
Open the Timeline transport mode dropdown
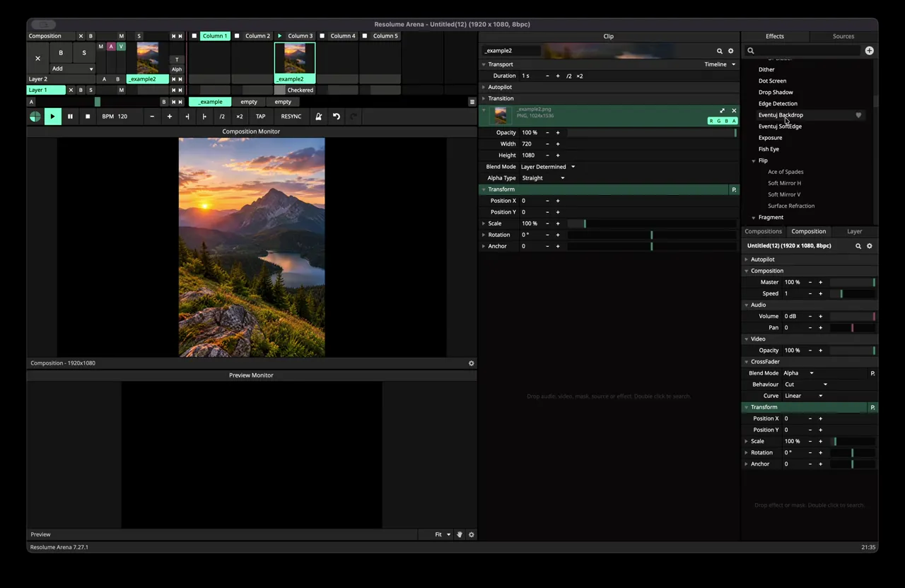click(x=720, y=64)
